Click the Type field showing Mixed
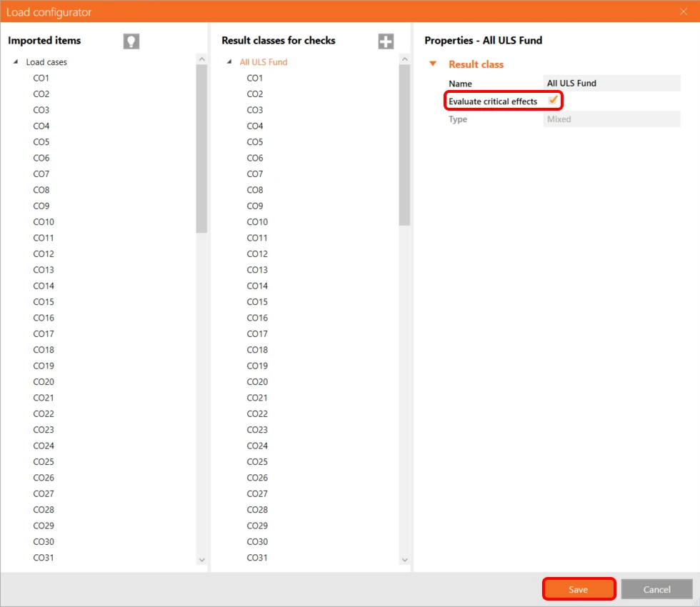This screenshot has width=700, height=607. tap(611, 119)
